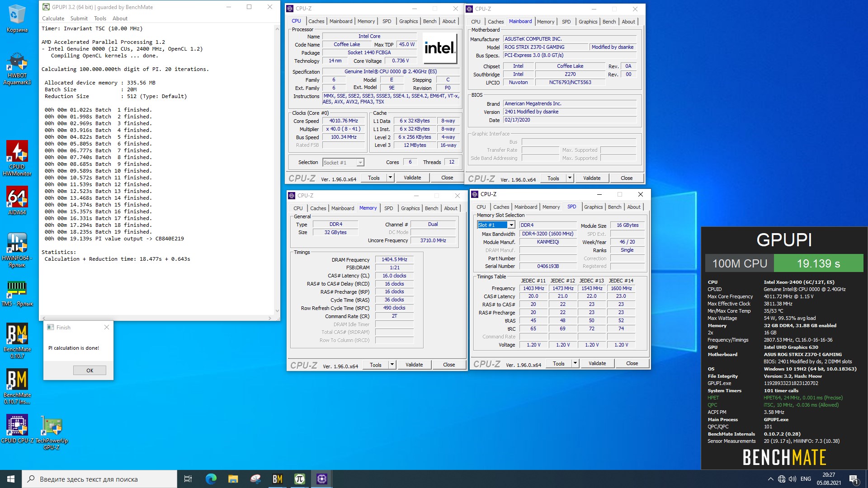Open Tools dropdown arrow in Mainboard window

tap(570, 178)
